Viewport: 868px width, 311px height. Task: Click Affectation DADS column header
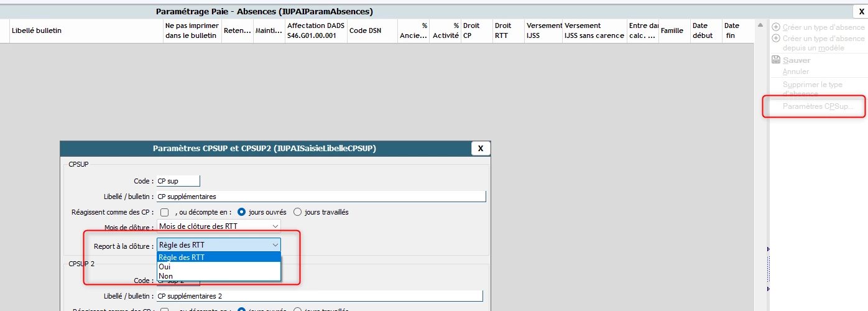(x=316, y=30)
